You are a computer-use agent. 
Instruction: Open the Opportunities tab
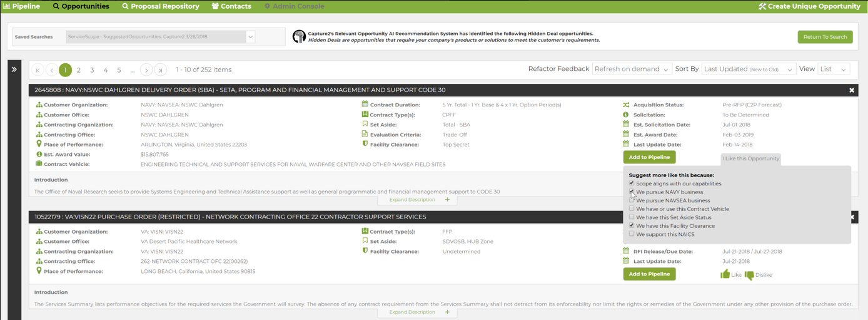81,6
